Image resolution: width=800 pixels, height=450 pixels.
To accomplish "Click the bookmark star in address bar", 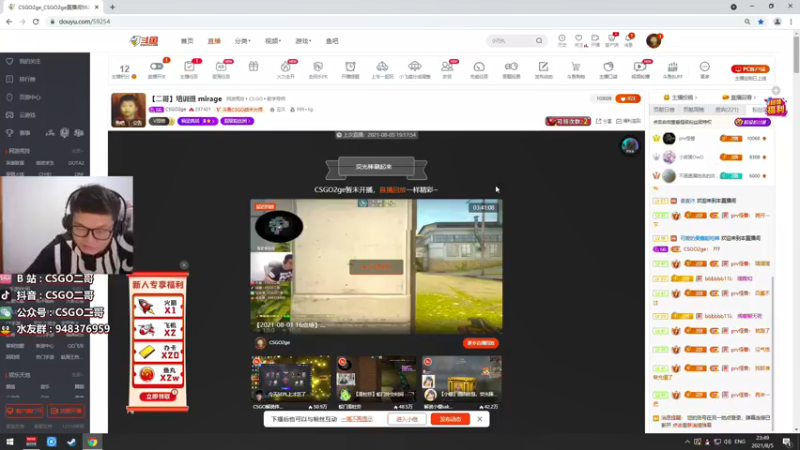I will (761, 21).
